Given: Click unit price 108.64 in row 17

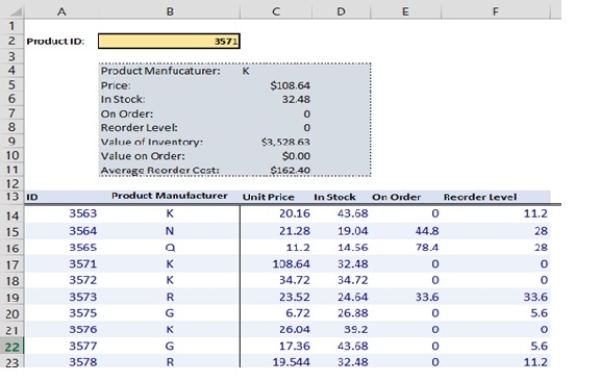Looking at the screenshot, I should point(291,264).
